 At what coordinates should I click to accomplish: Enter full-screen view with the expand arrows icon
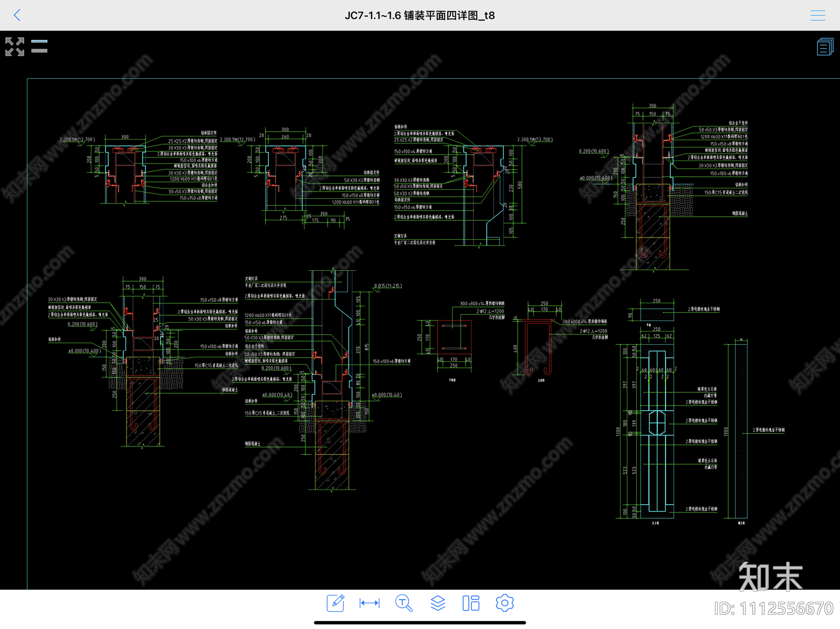click(x=15, y=47)
